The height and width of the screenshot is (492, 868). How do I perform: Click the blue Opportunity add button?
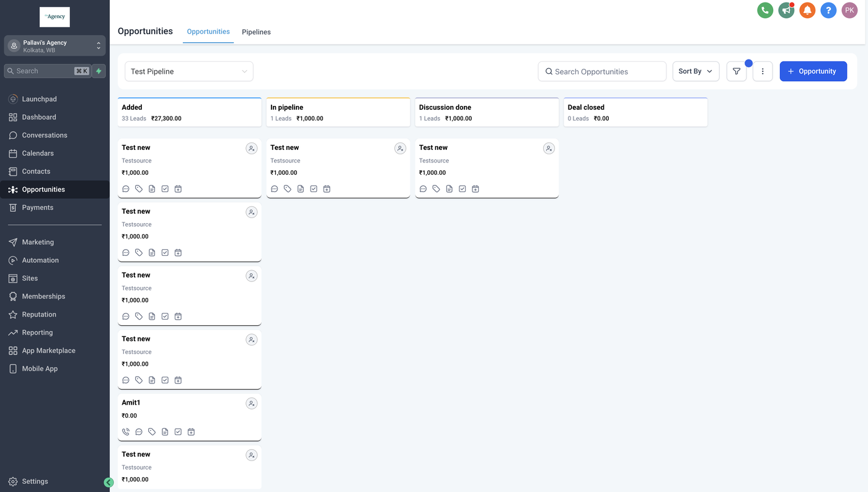(813, 71)
